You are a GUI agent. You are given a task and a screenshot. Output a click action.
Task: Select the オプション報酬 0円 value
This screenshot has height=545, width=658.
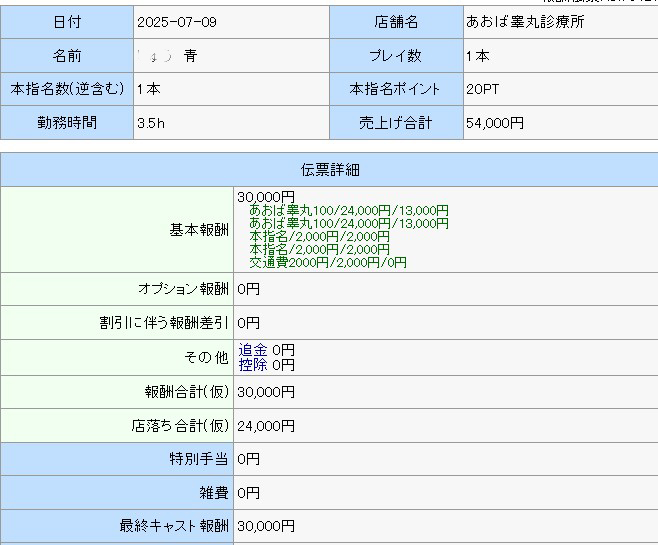click(248, 289)
